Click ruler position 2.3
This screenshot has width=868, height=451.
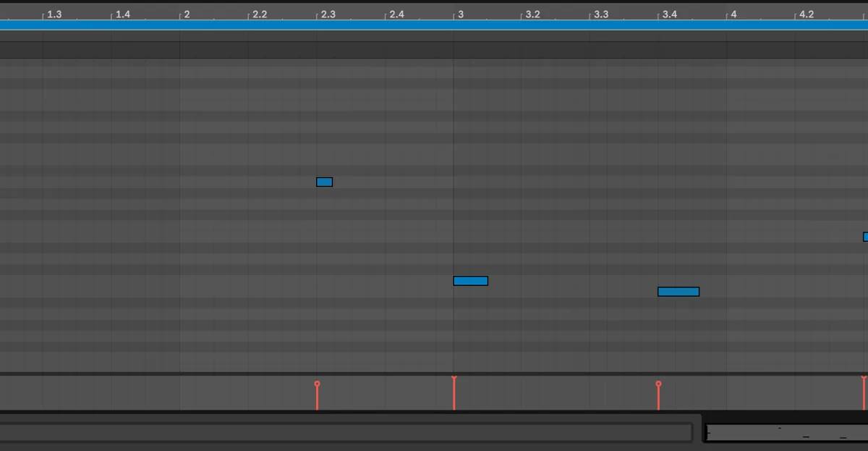coord(328,14)
